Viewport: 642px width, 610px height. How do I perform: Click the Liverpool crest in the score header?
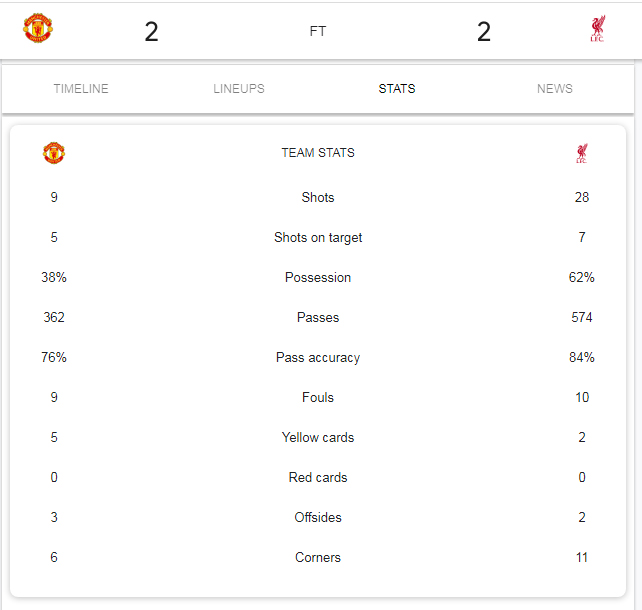597,29
